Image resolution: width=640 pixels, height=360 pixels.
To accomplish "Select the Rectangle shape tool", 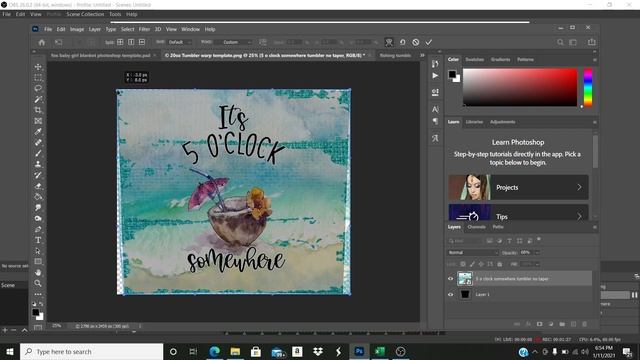I will pos(38,261).
